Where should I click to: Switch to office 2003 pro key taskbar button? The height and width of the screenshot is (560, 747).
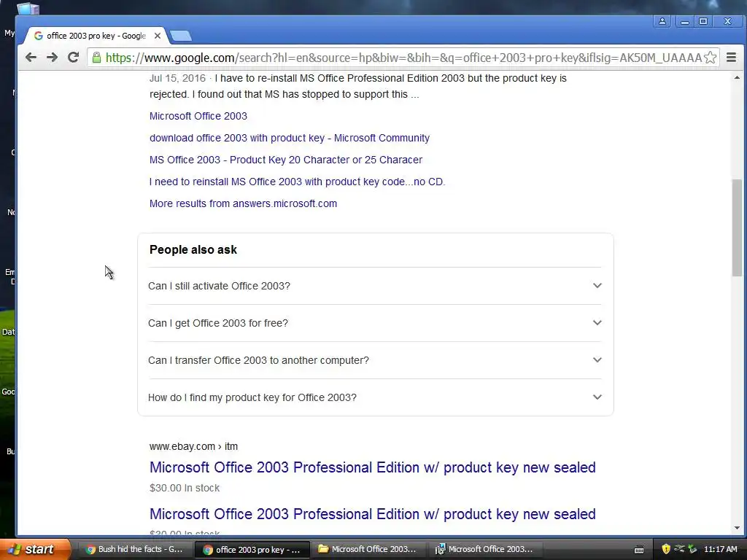tap(252, 549)
